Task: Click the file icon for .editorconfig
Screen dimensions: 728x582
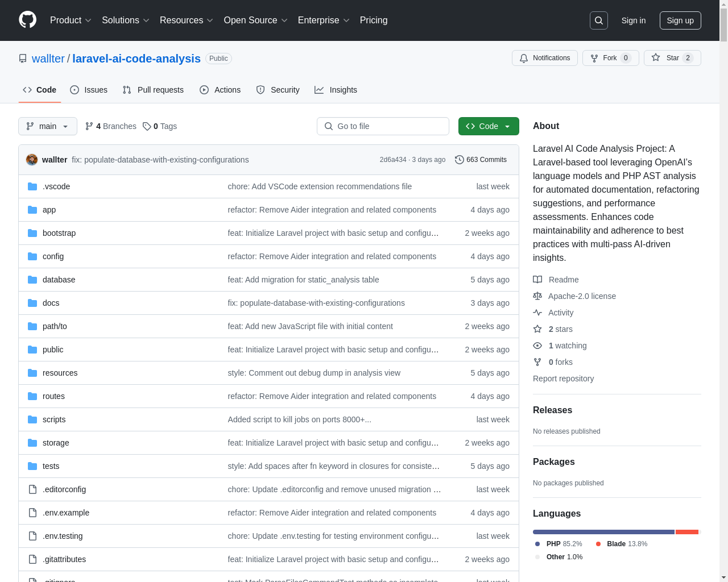Action: (32, 489)
